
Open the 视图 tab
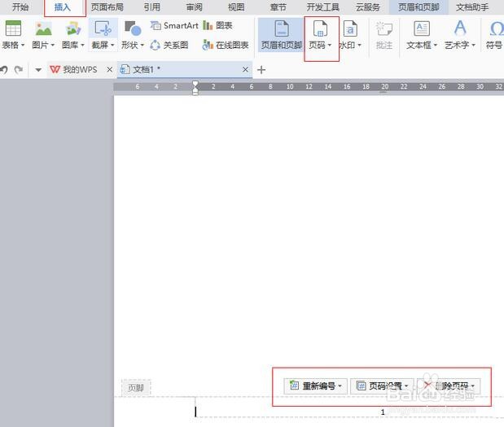(x=236, y=7)
